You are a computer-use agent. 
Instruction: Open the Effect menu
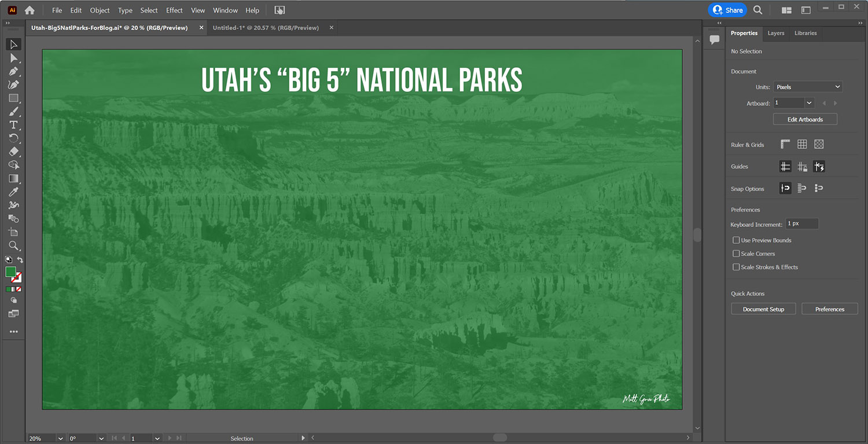pyautogui.click(x=174, y=10)
